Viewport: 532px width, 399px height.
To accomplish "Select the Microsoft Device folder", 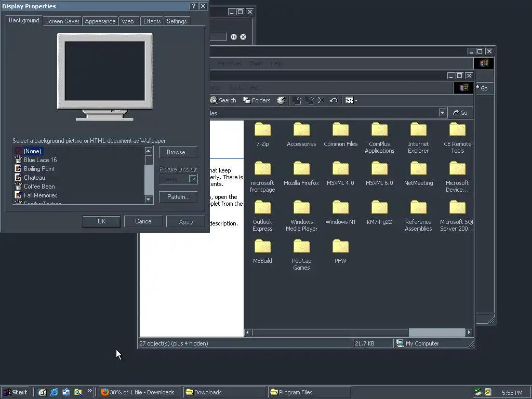I will 457,177.
